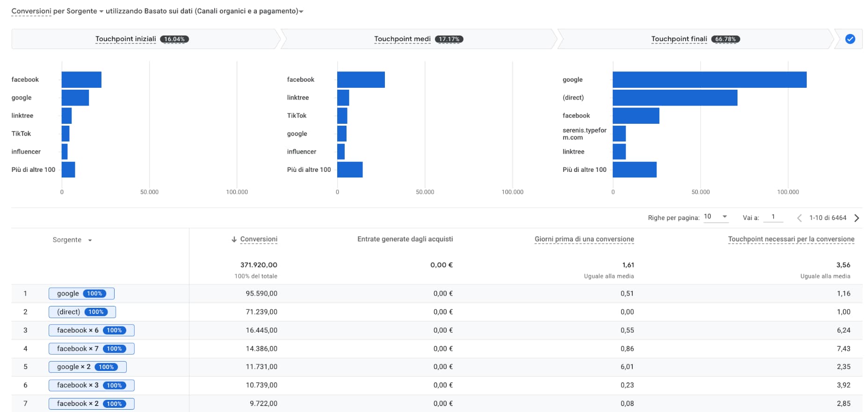
Task: Go to next page of table results
Action: pyautogui.click(x=856, y=218)
